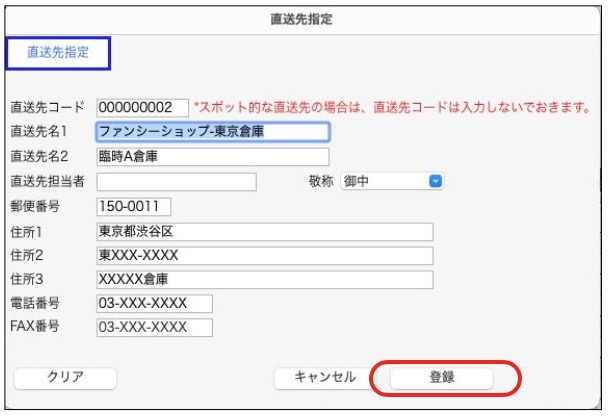This screenshot has width=612, height=419.
Task: Click the 直送先名1 field with ファンシーショップ-東京倉庫
Action: pos(212,131)
